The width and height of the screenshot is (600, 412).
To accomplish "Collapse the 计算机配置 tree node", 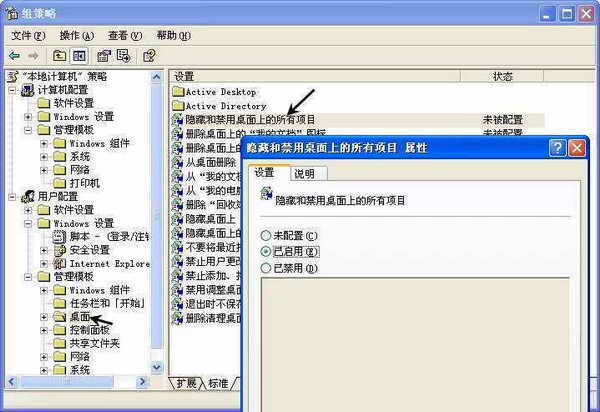I will [x=13, y=89].
